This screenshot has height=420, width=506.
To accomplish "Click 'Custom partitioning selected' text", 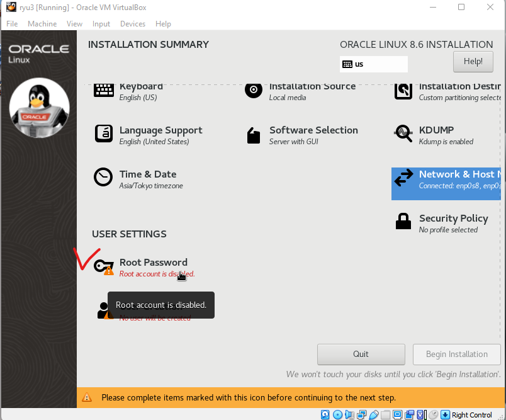I will 460,98.
